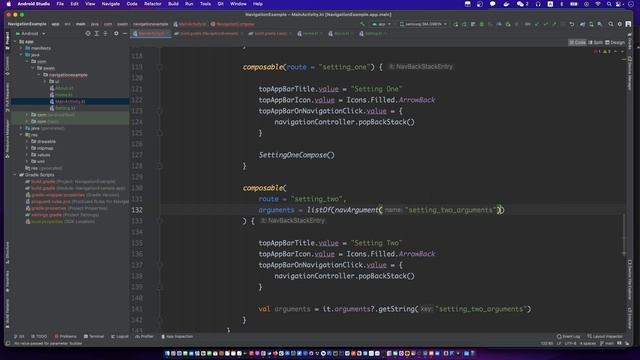Open the Problems tool window
Image resolution: width=640 pixels, height=360 pixels.
(x=65, y=336)
